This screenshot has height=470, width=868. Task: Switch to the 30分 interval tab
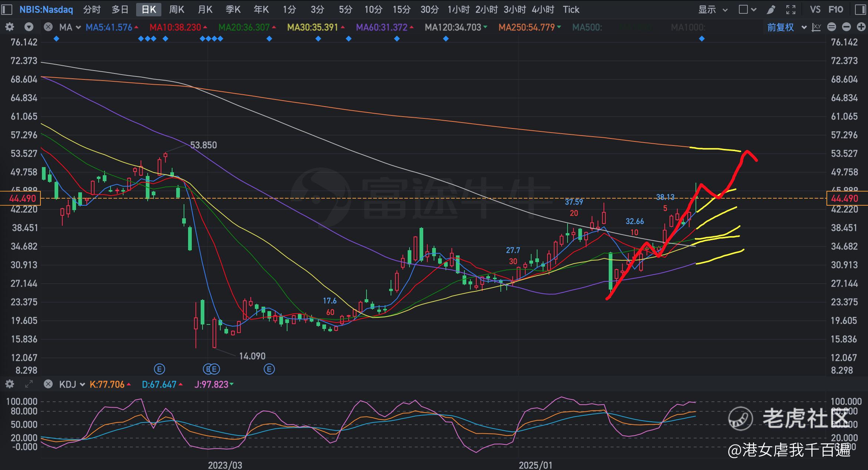(429, 10)
